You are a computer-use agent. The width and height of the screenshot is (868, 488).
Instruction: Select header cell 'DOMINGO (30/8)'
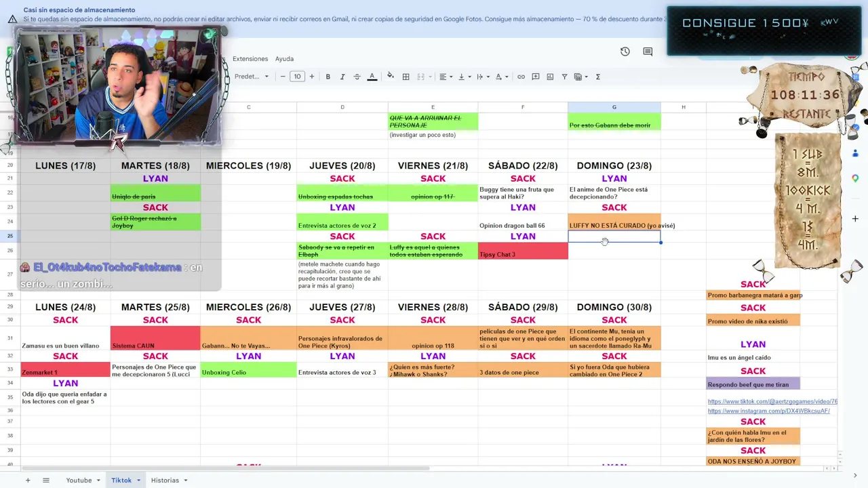614,307
